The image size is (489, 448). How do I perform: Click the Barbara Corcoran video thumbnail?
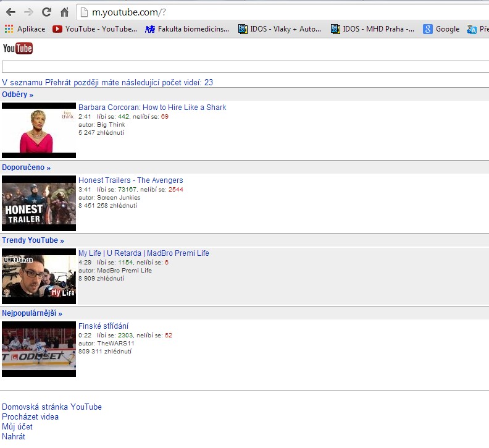(39, 130)
